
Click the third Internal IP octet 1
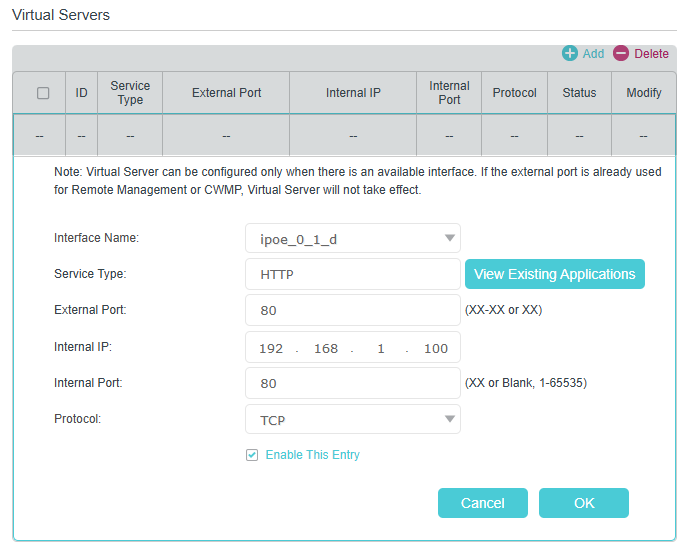click(x=381, y=348)
